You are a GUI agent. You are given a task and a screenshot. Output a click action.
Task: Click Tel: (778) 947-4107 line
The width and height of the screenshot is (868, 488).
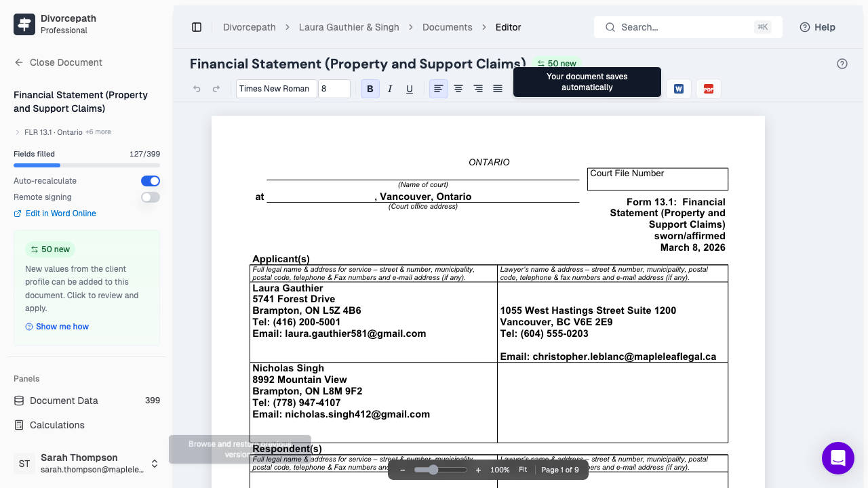pyautogui.click(x=296, y=403)
